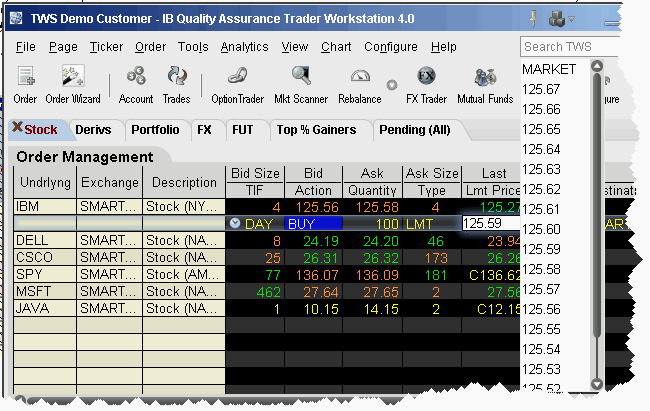
Task: Select MARKET in the price list
Action: pyautogui.click(x=549, y=69)
